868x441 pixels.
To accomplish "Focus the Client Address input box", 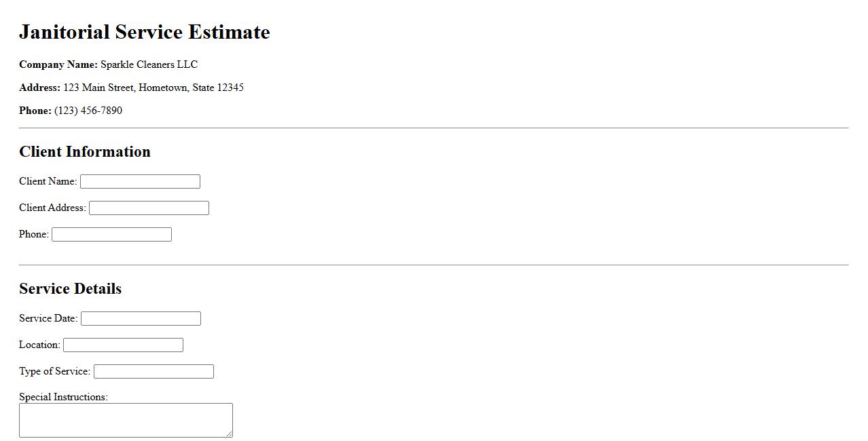I will tap(149, 208).
